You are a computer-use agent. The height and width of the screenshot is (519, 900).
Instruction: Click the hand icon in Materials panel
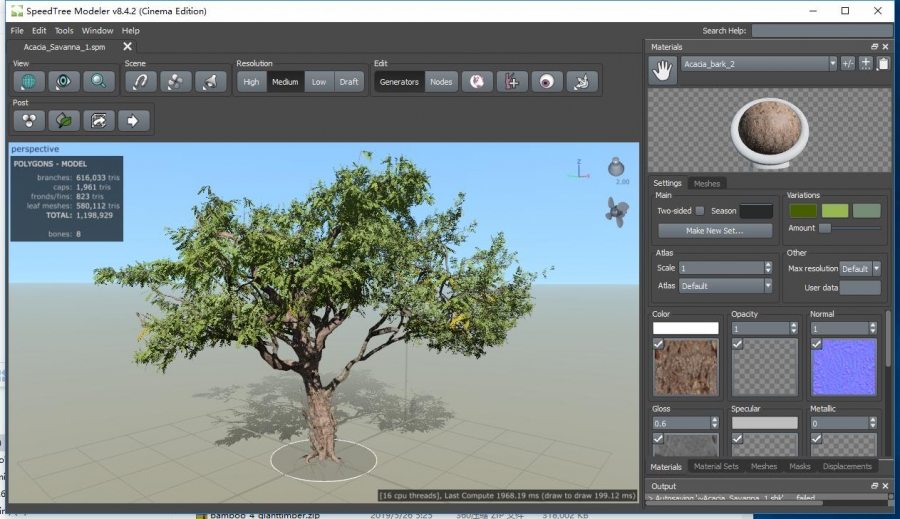click(x=661, y=68)
